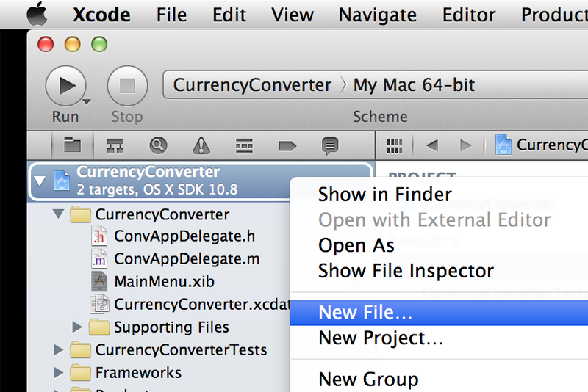Expand the Supporting Files group

(78, 327)
